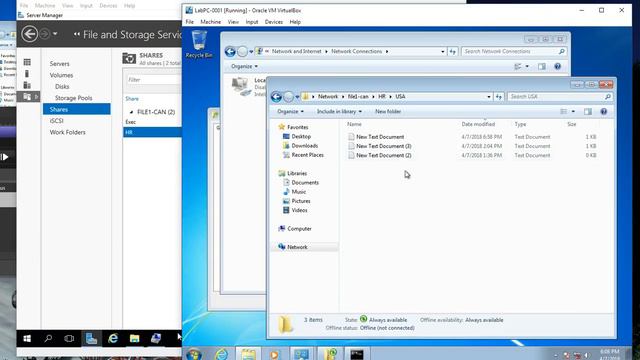The height and width of the screenshot is (360, 640).
Task: Open Volumes in Server Manager sidebar
Action: (61, 75)
